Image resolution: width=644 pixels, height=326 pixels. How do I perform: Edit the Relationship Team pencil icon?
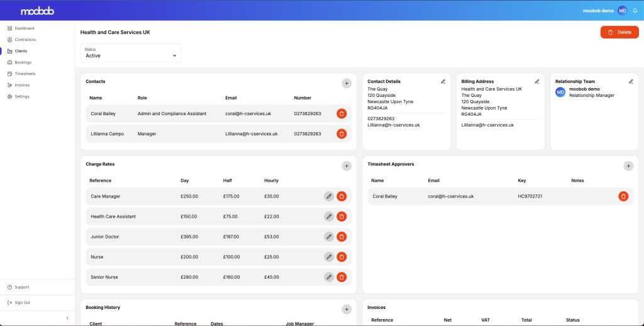631,81
